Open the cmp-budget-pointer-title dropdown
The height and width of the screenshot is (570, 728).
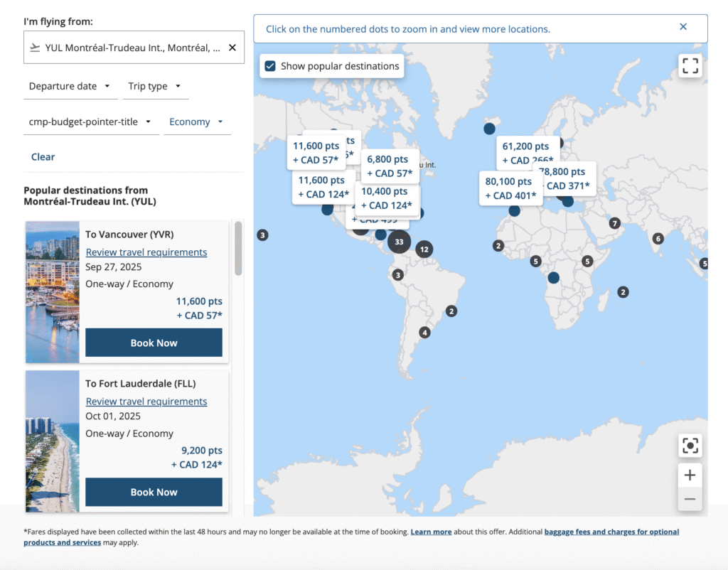pos(90,122)
